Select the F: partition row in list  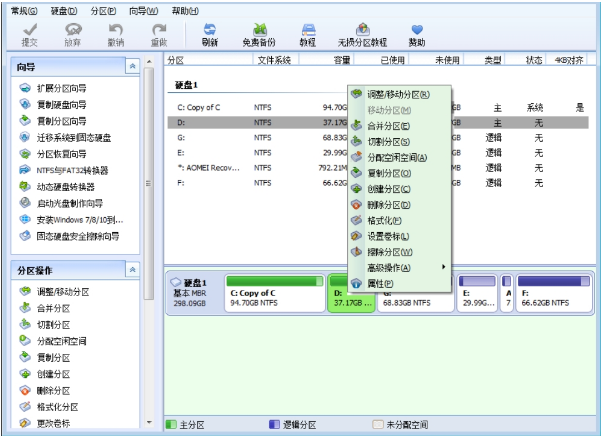(x=378, y=183)
